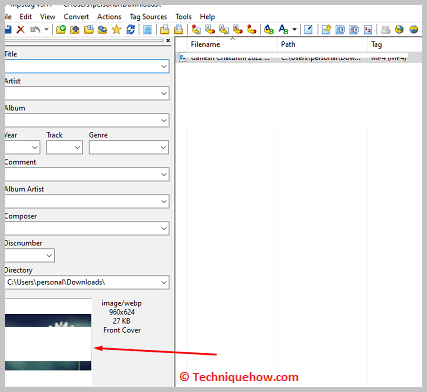The height and width of the screenshot is (392, 427).
Task: Click the 'Front Cover' label text
Action: 122,330
